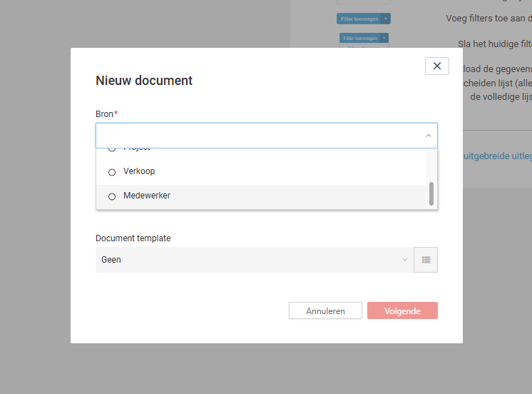Click the Bron source input field

257,136
